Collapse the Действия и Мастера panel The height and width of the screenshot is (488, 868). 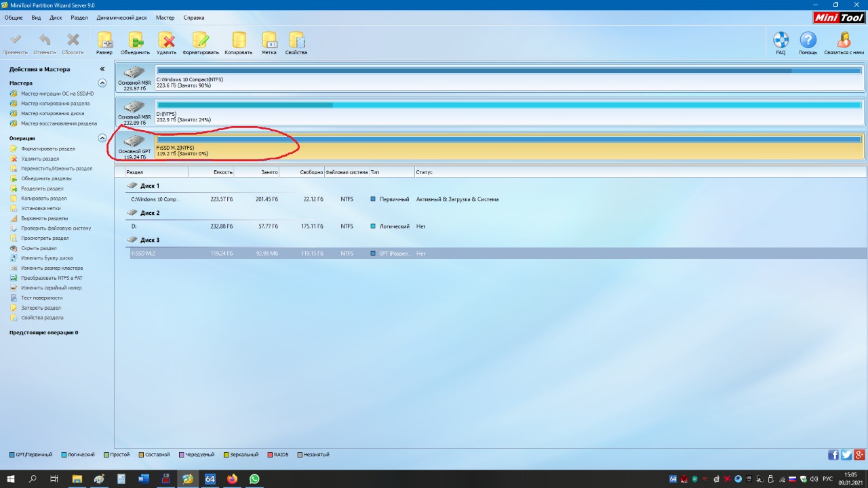pyautogui.click(x=102, y=69)
